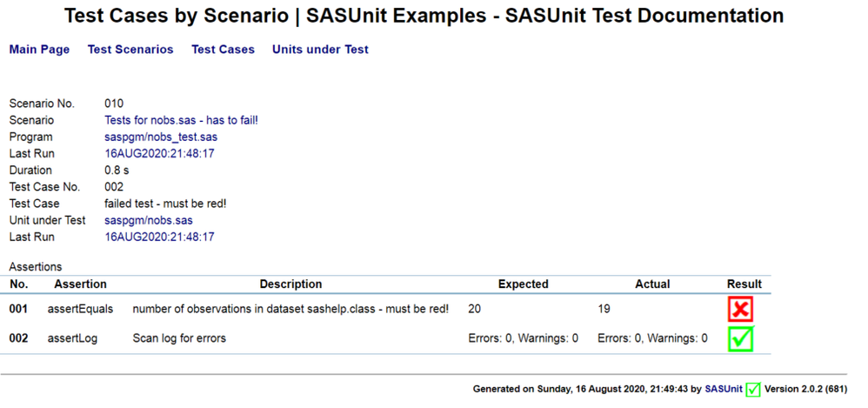Screen dimensions: 868x408
Task: Click the green check icon in footer
Action: point(753,390)
